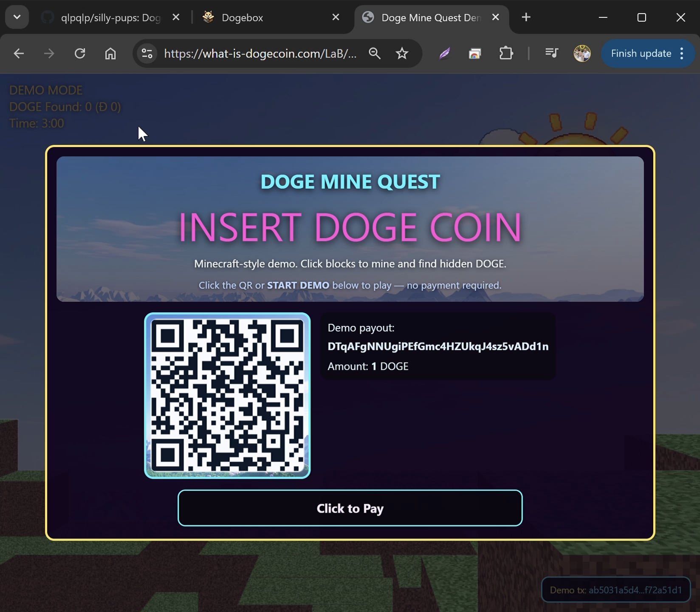Open the feather extension icon

coord(444,54)
